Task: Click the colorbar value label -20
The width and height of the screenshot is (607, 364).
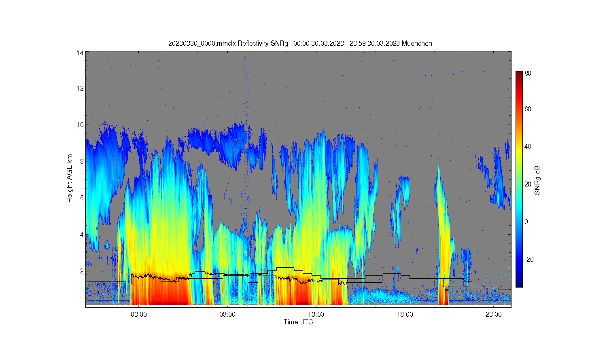Action: [528, 260]
